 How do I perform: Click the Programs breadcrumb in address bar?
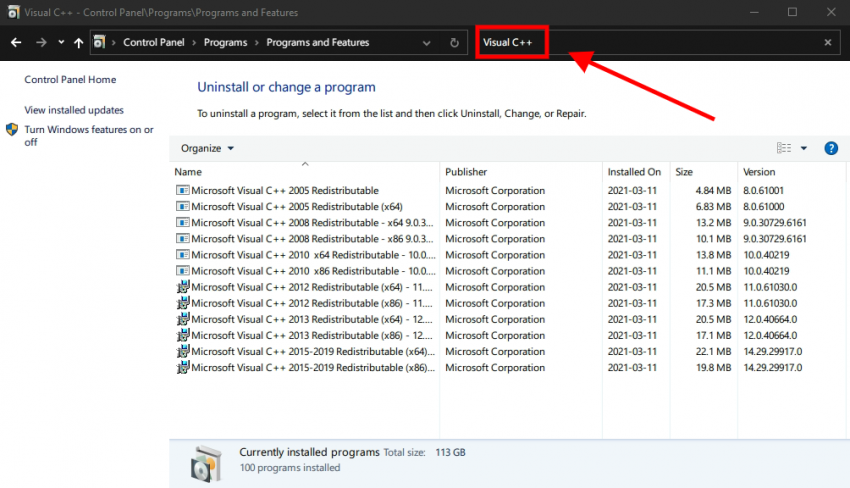(x=226, y=43)
